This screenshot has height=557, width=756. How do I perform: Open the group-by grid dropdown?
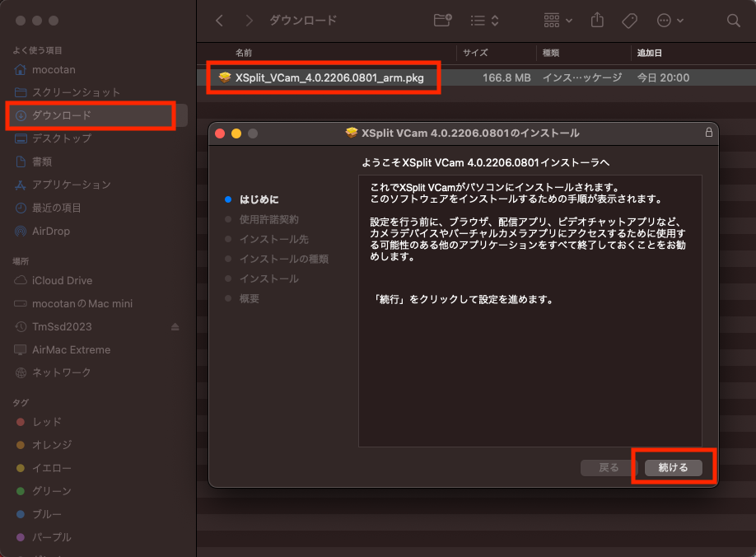point(558,21)
